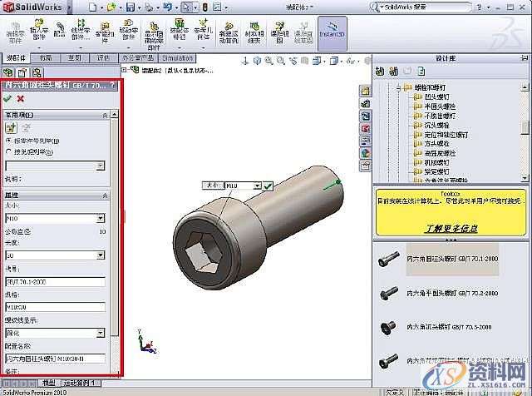Viewport: 532px width, 396px height.
Task: Click the 了解更多信息 link in the yellow Toolbox box
Action: [x=451, y=229]
